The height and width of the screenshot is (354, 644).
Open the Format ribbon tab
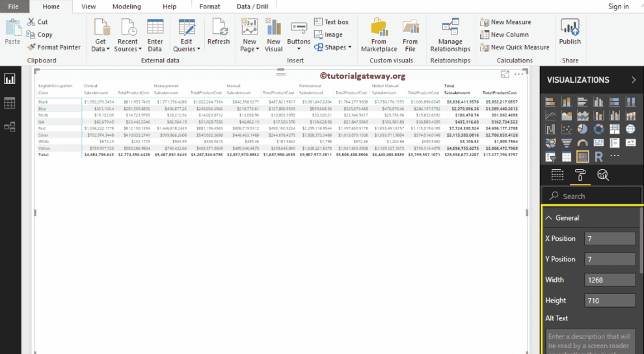[209, 7]
